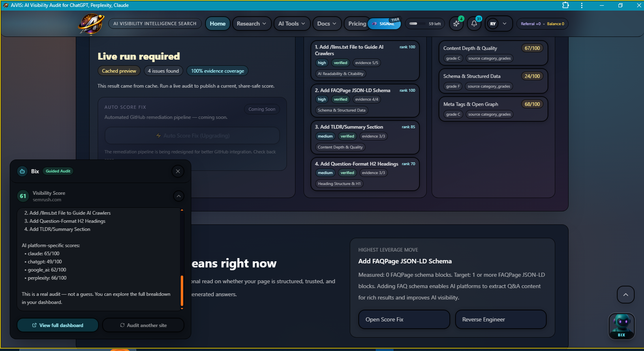Open the Schema & Structured Data category card
Viewport: 644px width, 351px height.
pos(493,81)
